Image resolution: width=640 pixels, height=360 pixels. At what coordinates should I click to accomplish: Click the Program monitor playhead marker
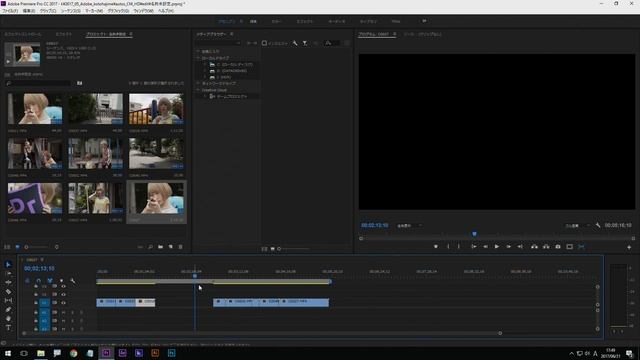(x=474, y=233)
